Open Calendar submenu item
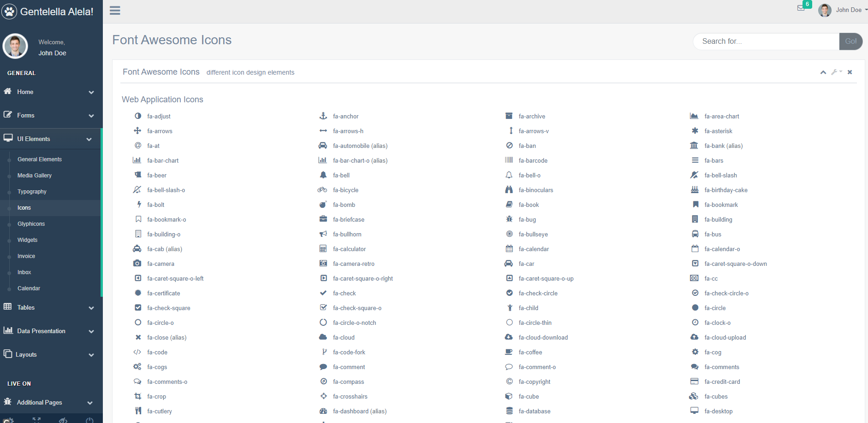 tap(29, 288)
